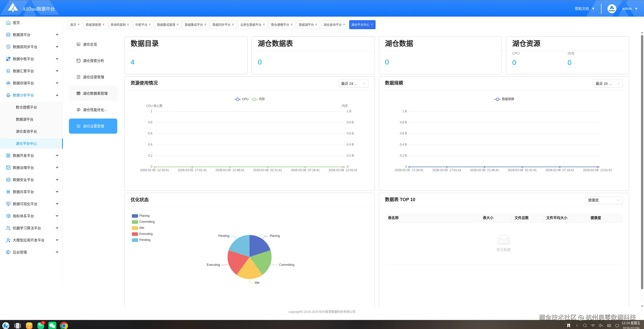This screenshot has width=644, height=329.
Task: Click the 湖仓数据表管理 table icon
Action: pos(78,93)
